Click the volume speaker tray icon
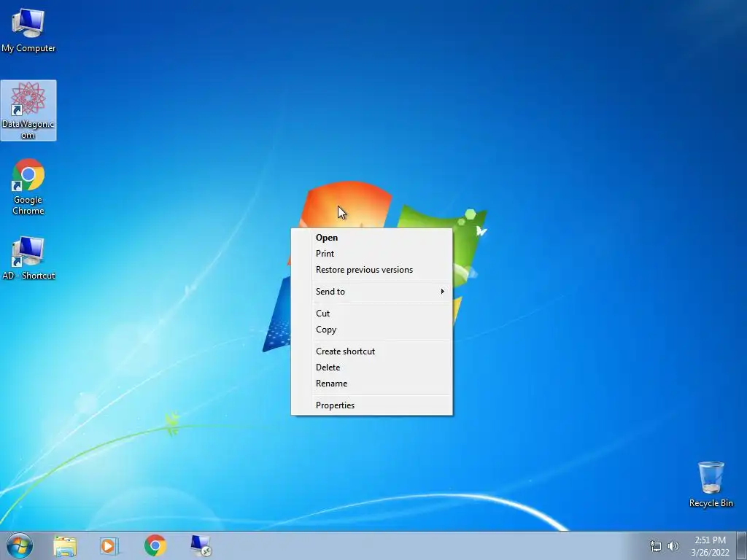Screen dimensions: 747x560 [x=673, y=546]
